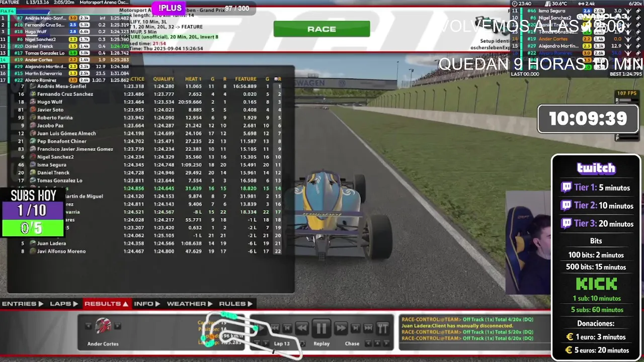This screenshot has height=362, width=644.
Task: Click #19 Ander Cortes in live standings
Action: coord(65,60)
